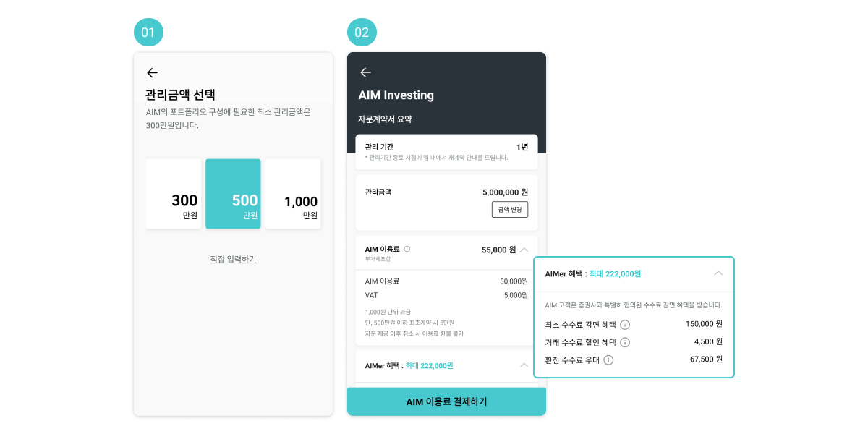Click the 최대 222,000원 text in popup header
This screenshot has height=434, width=868.
615,274
